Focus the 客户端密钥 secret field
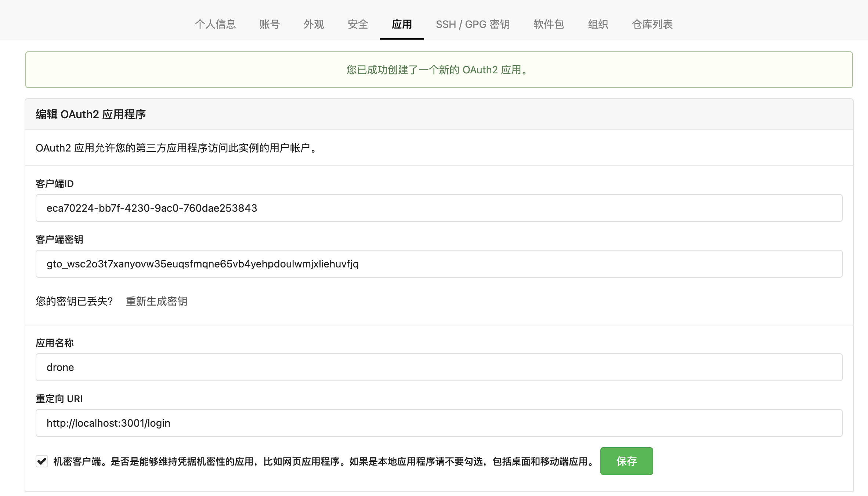868x496 pixels. [439, 264]
